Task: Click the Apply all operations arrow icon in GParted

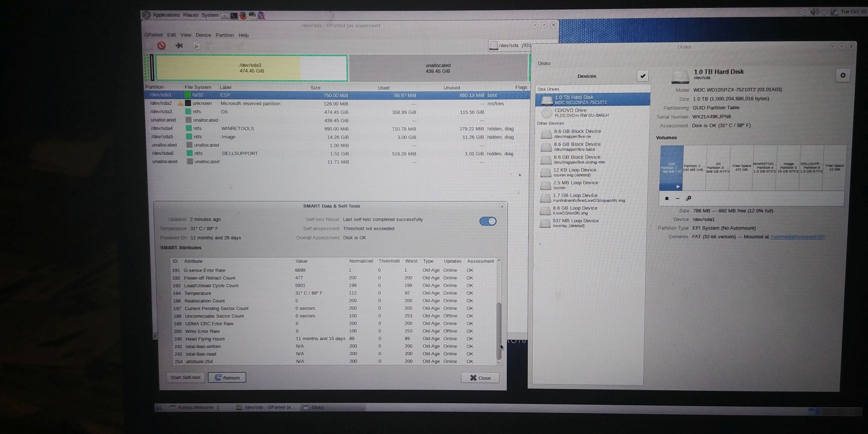Action: pyautogui.click(x=179, y=45)
